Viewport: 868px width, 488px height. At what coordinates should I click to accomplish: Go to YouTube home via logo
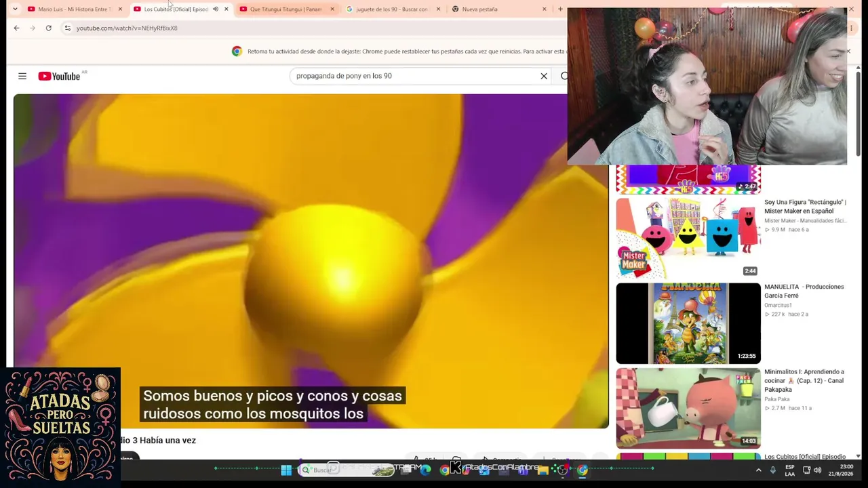59,76
